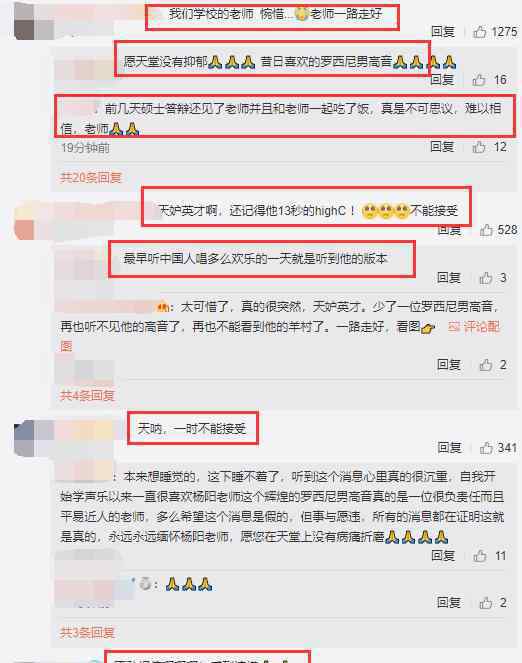Image resolution: width=522 pixels, height=663 pixels.
Task: Expand 共3条回复 replies
Action: tap(87, 633)
